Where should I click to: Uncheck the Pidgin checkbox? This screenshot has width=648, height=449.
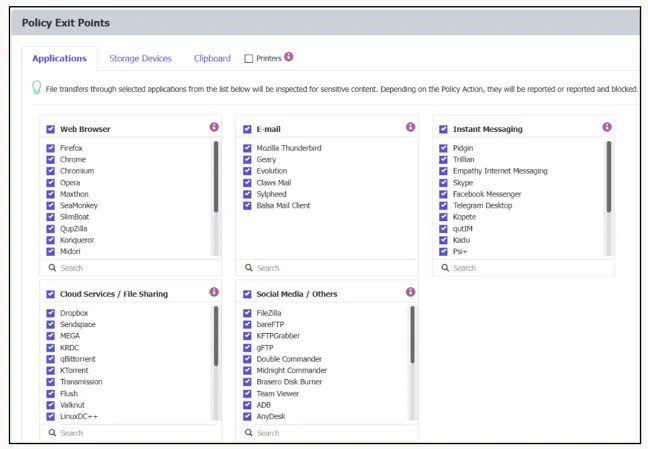(443, 148)
